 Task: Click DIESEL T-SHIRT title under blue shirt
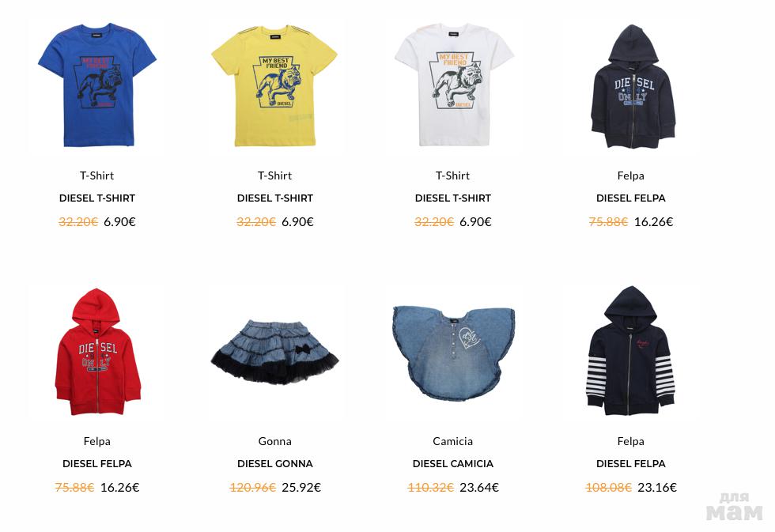tap(96, 198)
